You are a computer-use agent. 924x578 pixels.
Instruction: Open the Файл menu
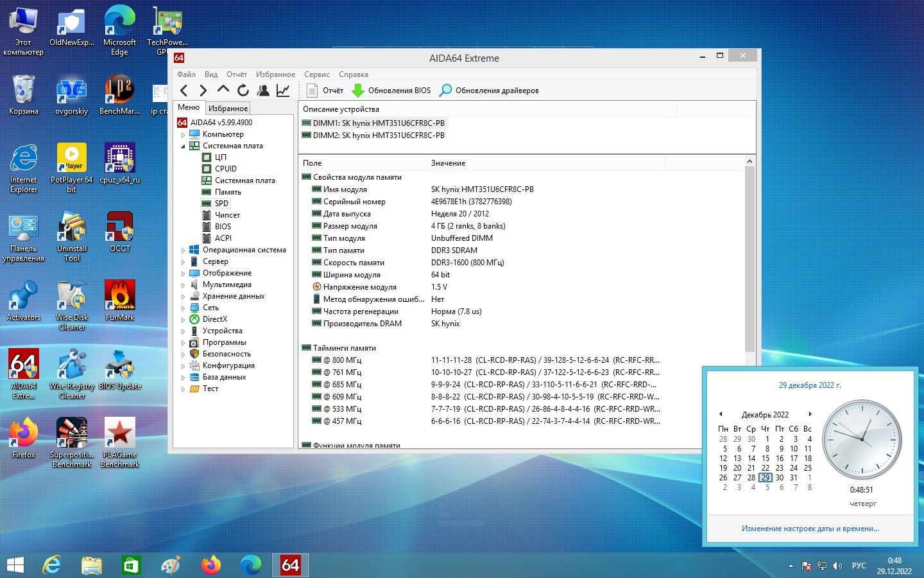pos(186,74)
